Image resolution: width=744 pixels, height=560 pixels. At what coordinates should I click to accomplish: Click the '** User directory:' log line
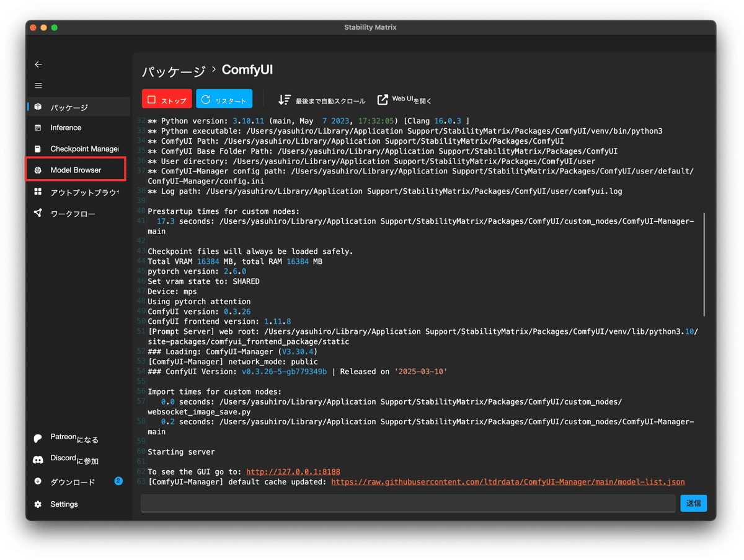click(371, 161)
